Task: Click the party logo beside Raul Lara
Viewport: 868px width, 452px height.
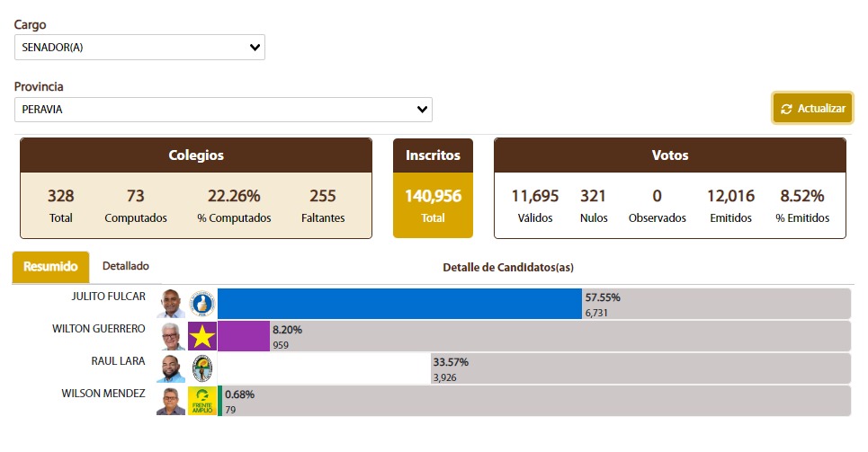Action: 202,368
